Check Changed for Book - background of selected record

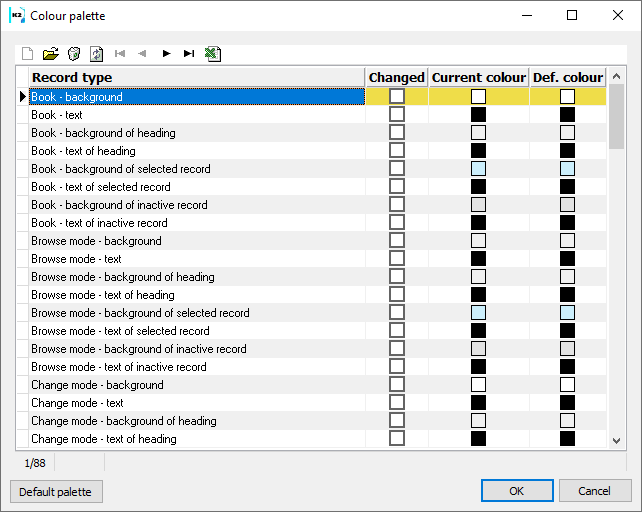point(397,168)
